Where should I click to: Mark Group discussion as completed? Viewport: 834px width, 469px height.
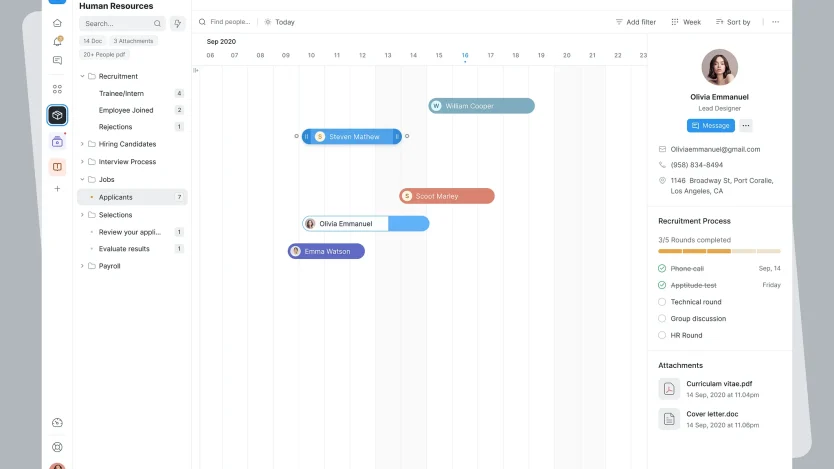pos(662,319)
